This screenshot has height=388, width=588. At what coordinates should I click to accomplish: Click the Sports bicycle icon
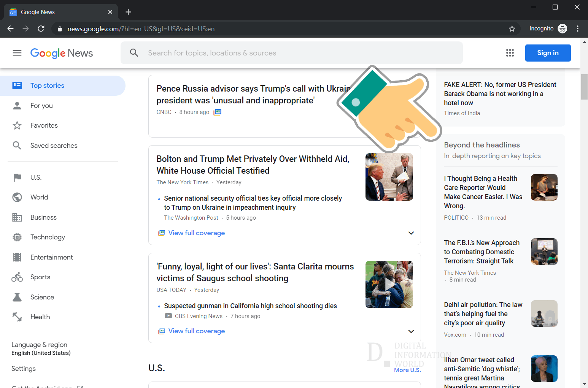coord(17,277)
